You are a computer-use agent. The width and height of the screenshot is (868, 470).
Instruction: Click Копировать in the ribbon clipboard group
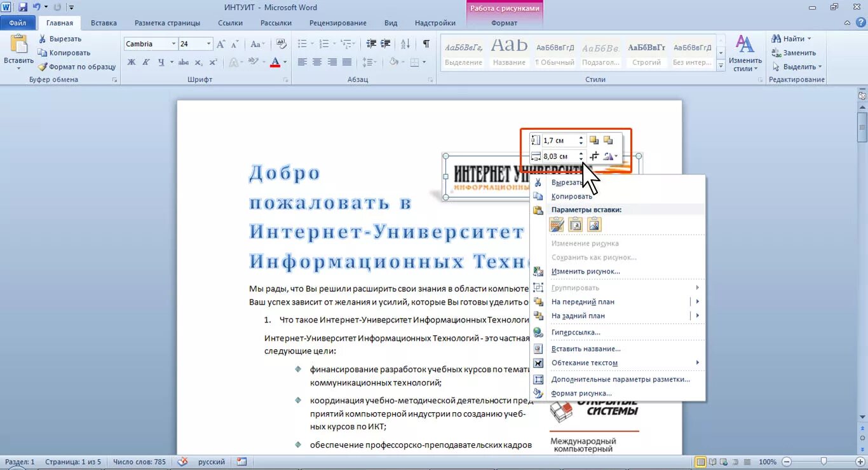(x=64, y=53)
